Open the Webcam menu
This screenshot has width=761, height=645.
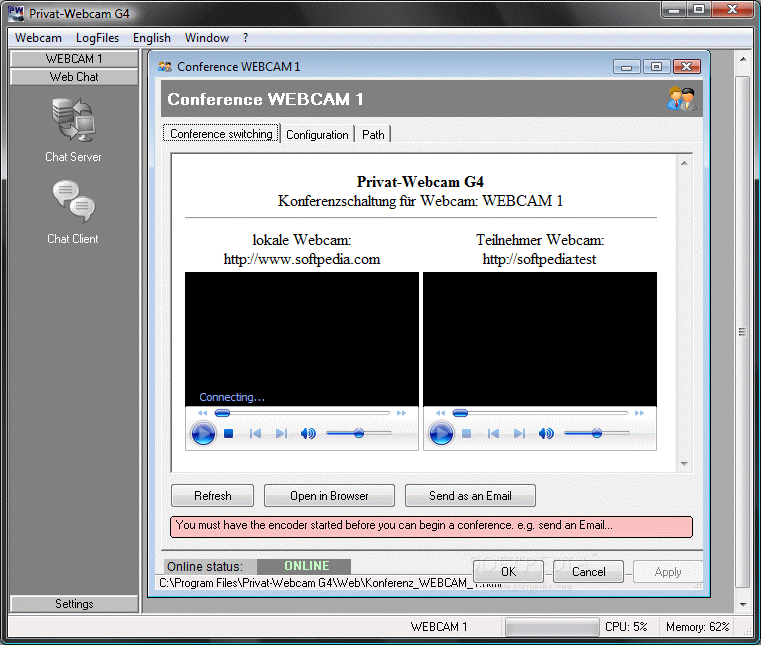tap(38, 38)
